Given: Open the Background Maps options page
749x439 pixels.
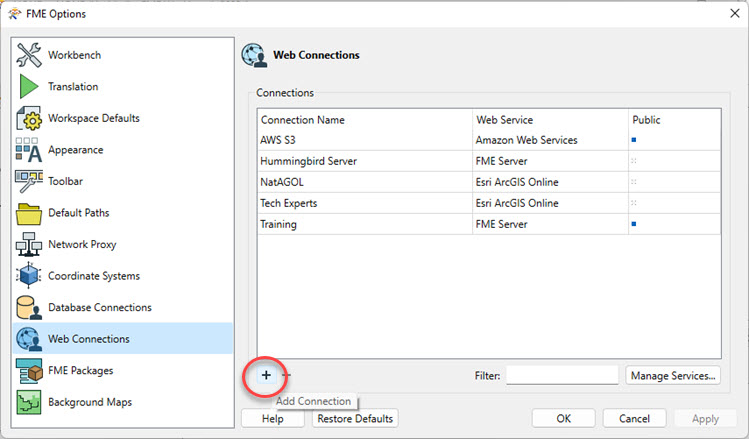Looking at the screenshot, I should (x=123, y=402).
